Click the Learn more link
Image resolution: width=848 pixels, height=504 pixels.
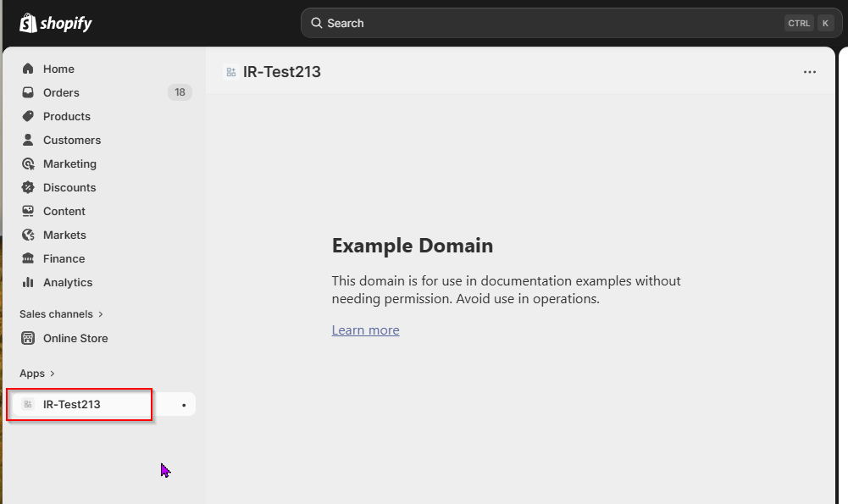(x=366, y=330)
